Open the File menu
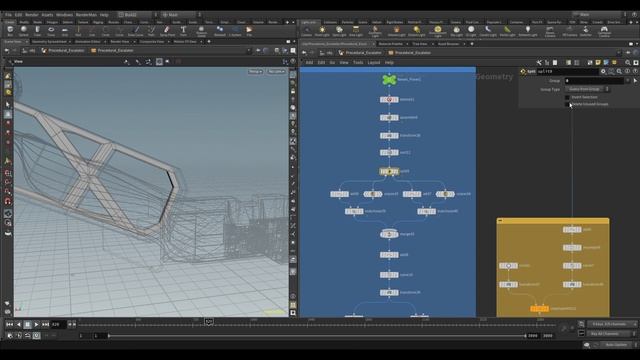The width and height of the screenshot is (640, 360). tap(8, 15)
